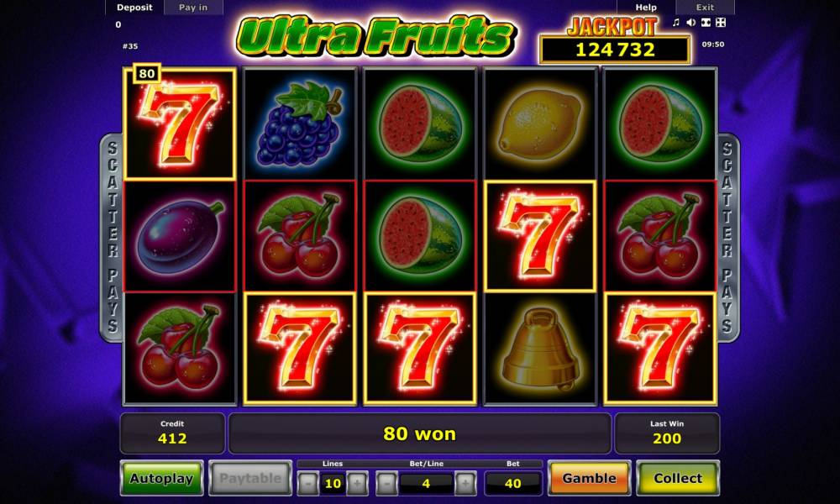Start Autoplay
The image size is (840, 504).
point(162,478)
